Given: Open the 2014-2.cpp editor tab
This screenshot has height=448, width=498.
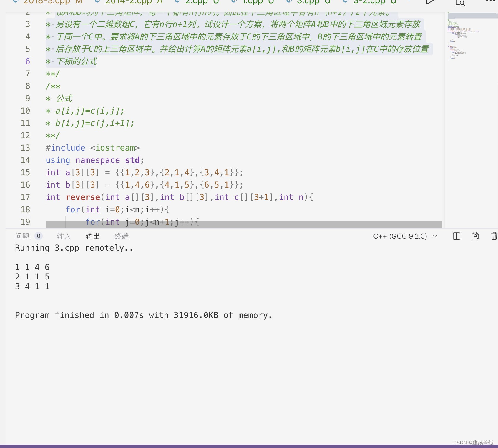Looking at the screenshot, I should 128,2.
